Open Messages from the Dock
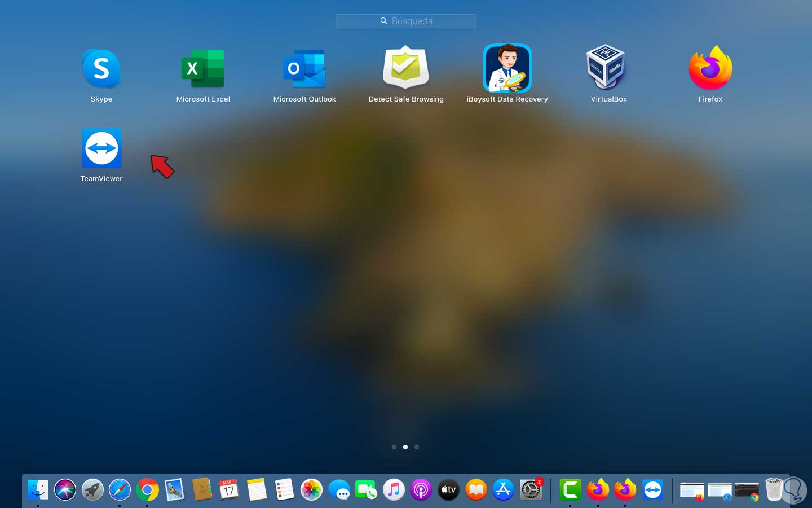 (339, 489)
